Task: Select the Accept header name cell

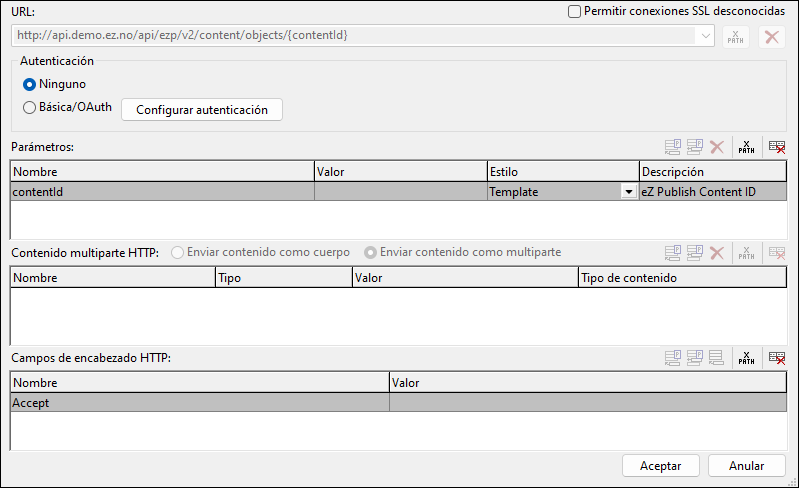Action: click(x=200, y=402)
